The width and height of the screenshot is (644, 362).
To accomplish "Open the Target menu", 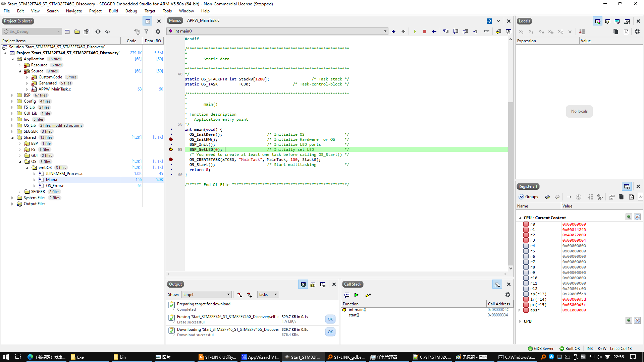I will (150, 11).
